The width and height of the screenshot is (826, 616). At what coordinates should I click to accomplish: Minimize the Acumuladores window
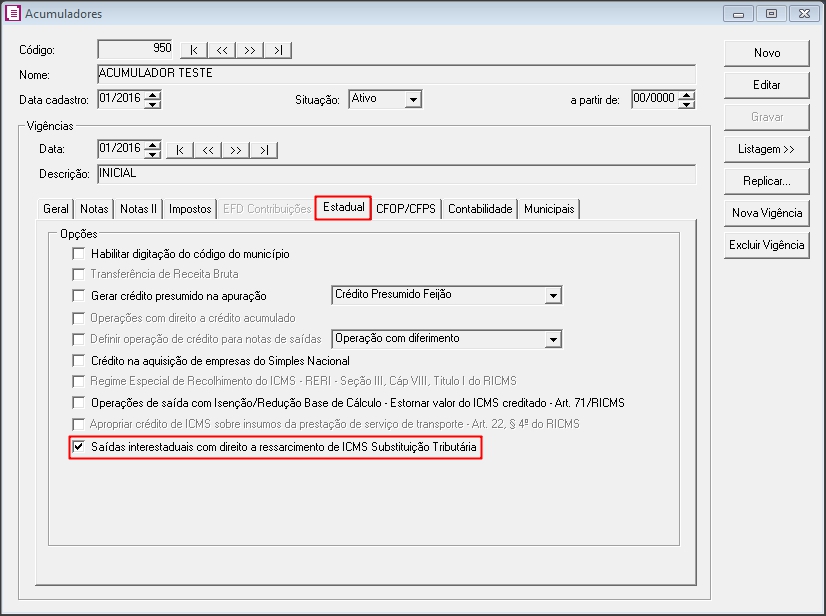[738, 13]
